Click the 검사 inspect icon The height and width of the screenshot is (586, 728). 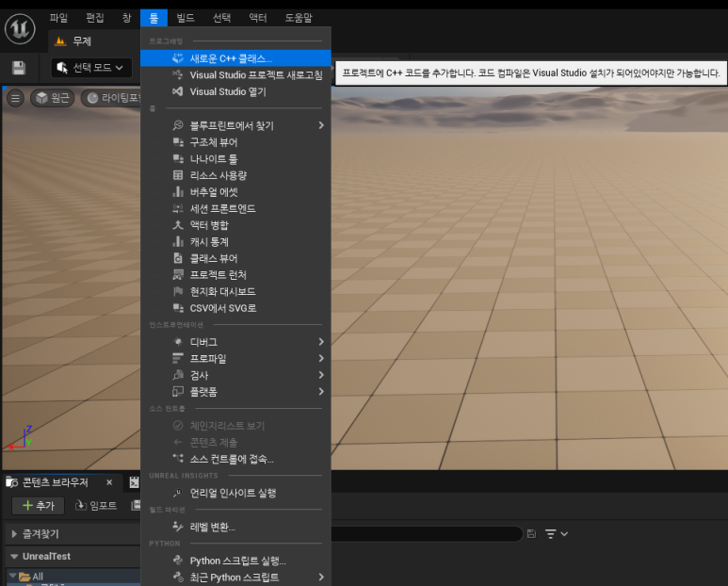[x=178, y=375]
